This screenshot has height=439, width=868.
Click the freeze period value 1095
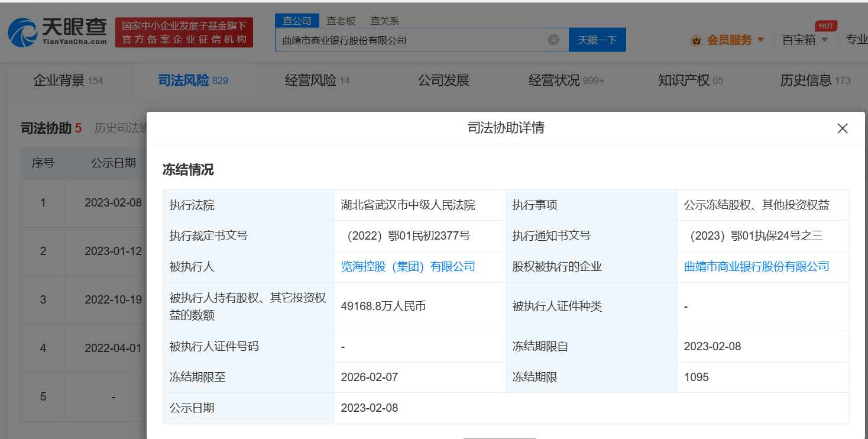(x=696, y=377)
